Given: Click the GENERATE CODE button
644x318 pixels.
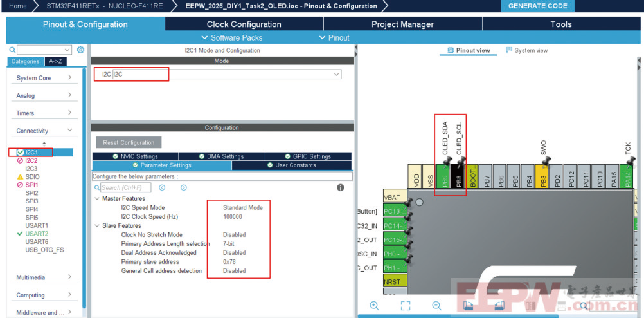Looking at the screenshot, I should coord(537,6).
